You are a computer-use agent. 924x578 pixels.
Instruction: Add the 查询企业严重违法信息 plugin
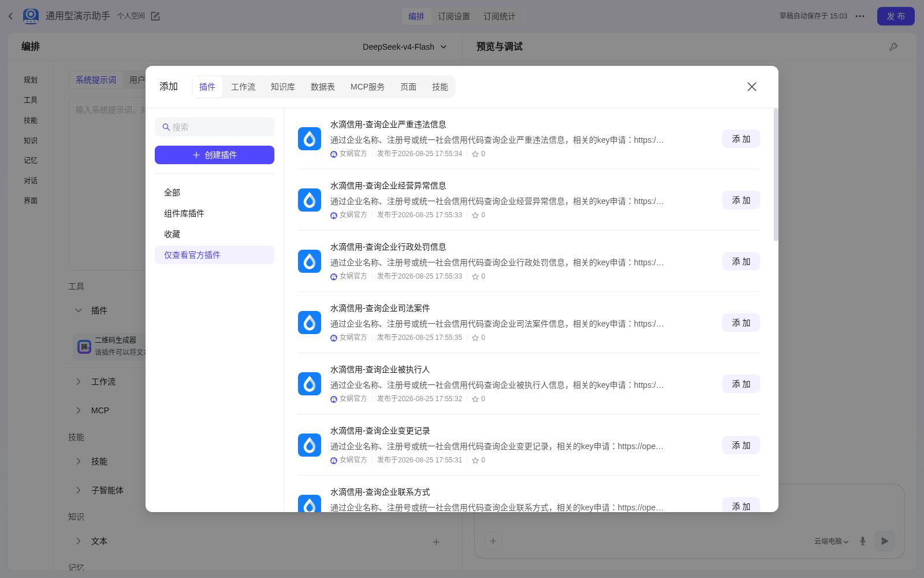click(741, 139)
